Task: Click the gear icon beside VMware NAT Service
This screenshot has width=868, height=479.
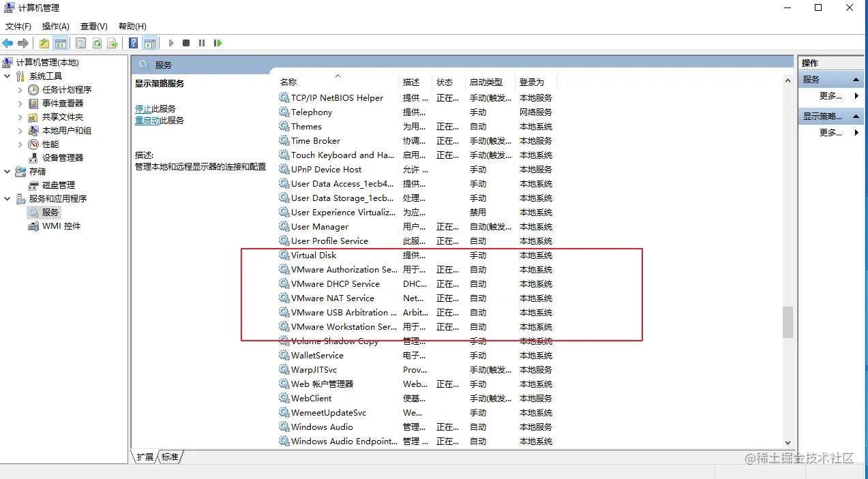Action: click(284, 298)
